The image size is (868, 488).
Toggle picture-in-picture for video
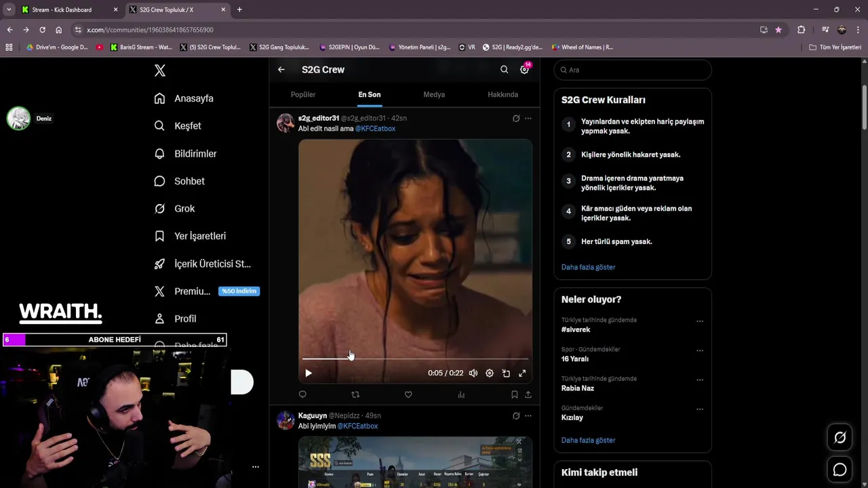506,373
